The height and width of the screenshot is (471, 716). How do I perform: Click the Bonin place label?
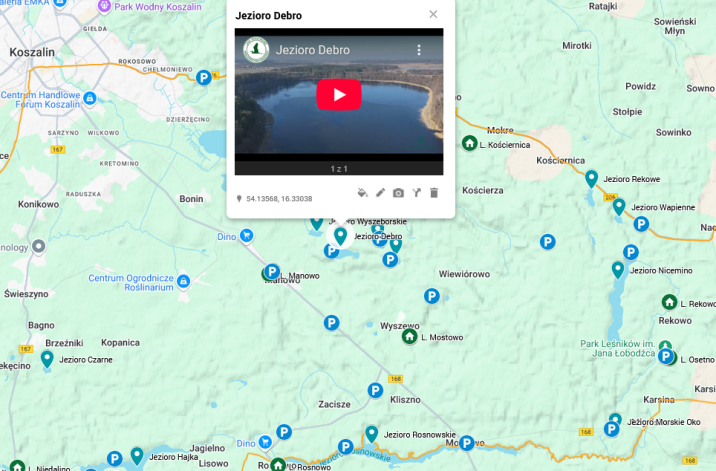[x=191, y=199]
